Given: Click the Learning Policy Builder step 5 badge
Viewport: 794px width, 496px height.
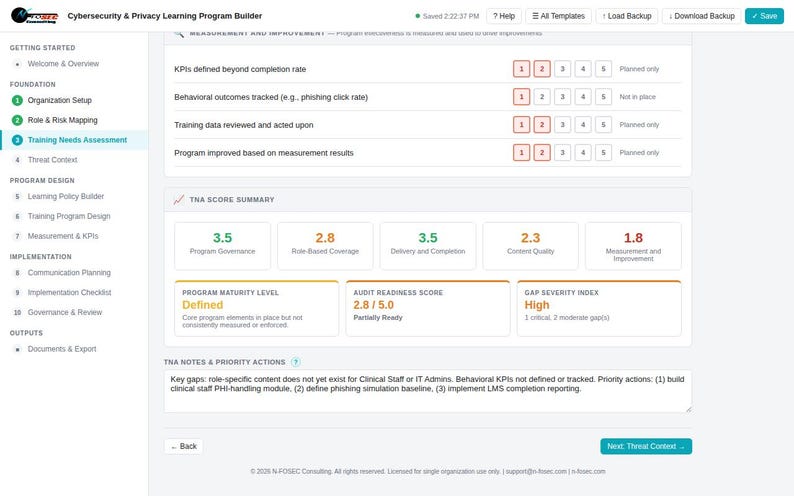Looking at the screenshot, I should 17,196.
